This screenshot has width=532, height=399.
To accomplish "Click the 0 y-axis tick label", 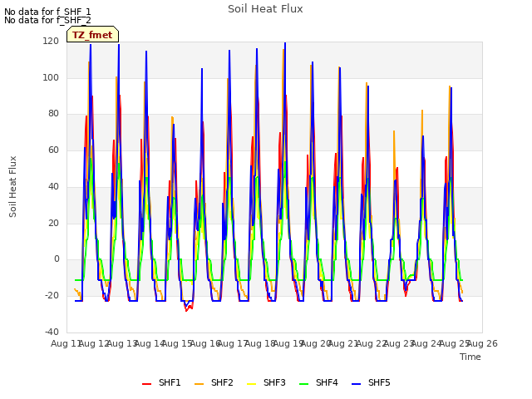I will click(57, 259).
